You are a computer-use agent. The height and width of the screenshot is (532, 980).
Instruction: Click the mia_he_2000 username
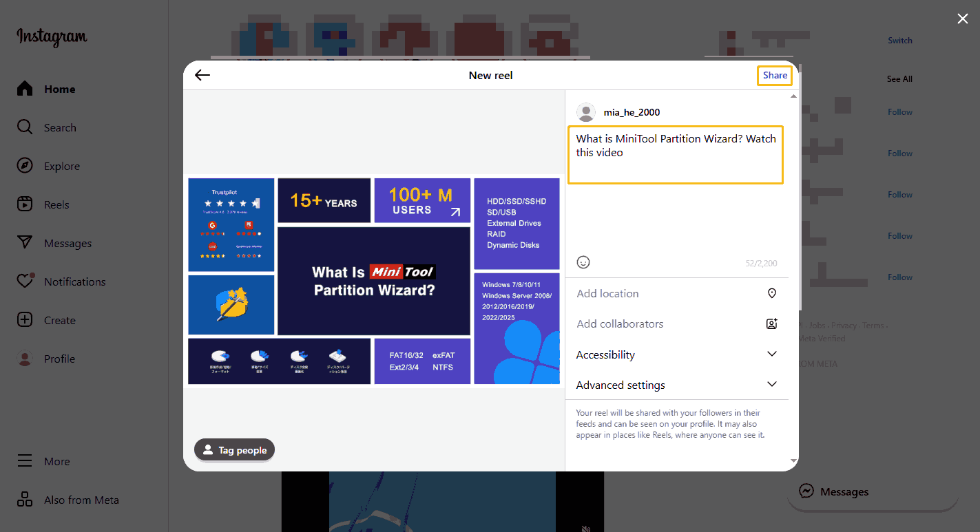tap(632, 112)
